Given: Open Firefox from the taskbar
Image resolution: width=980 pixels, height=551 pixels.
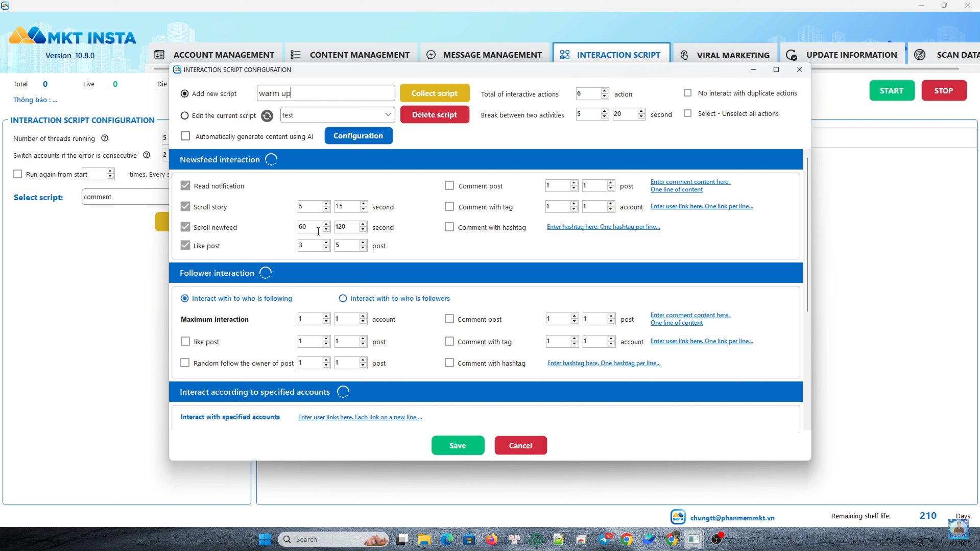Looking at the screenshot, I should (x=491, y=539).
